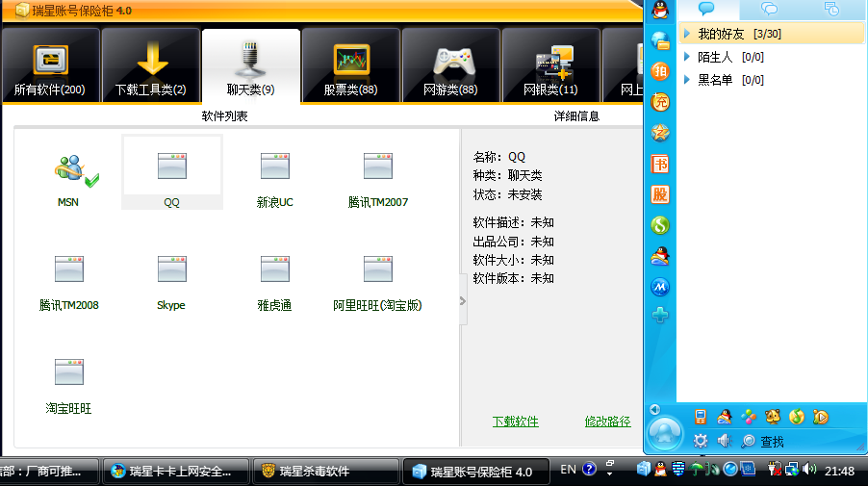This screenshot has height=486, width=868.
Task: Open the QQ main menu penguin button
Action: pyautogui.click(x=665, y=433)
